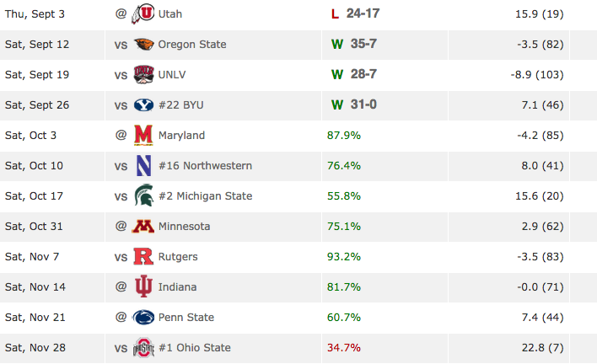Click the Maryland M logo
Screen dimensions: 597x364
(143, 135)
